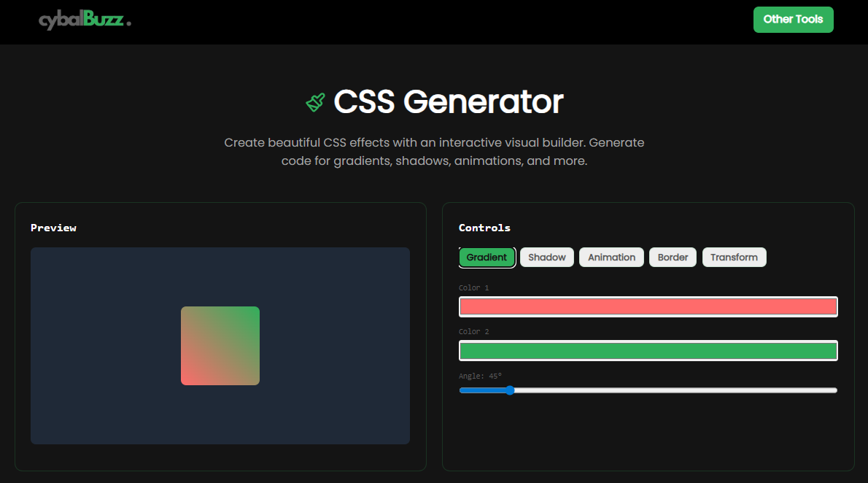Click the right end of the Angle slider track

click(832, 390)
